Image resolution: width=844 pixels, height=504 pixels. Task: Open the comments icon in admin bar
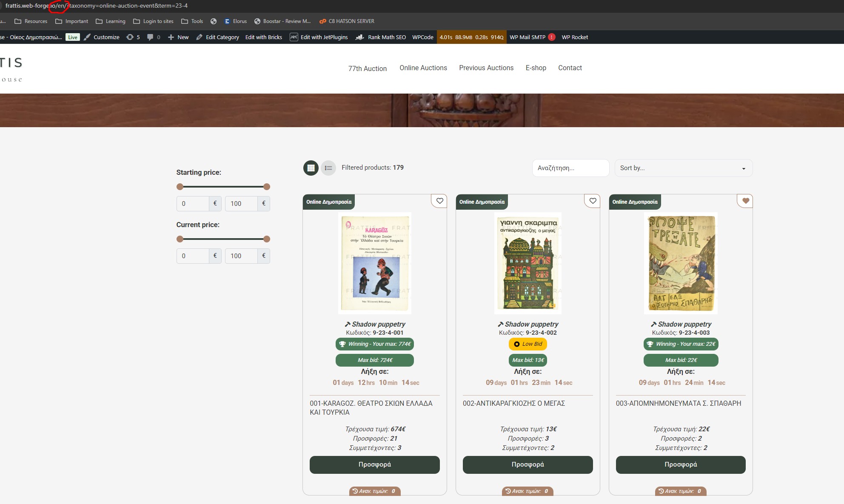click(150, 37)
